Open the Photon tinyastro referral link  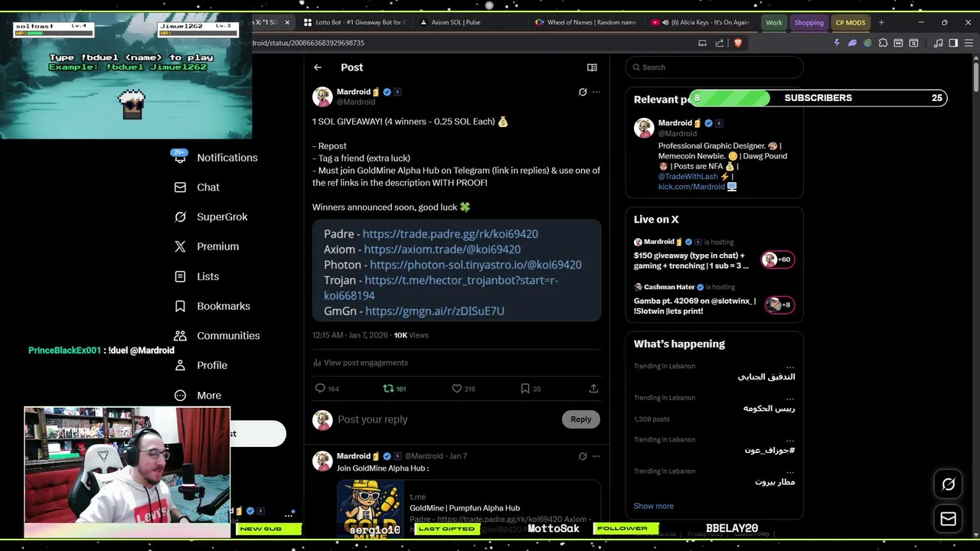click(475, 265)
